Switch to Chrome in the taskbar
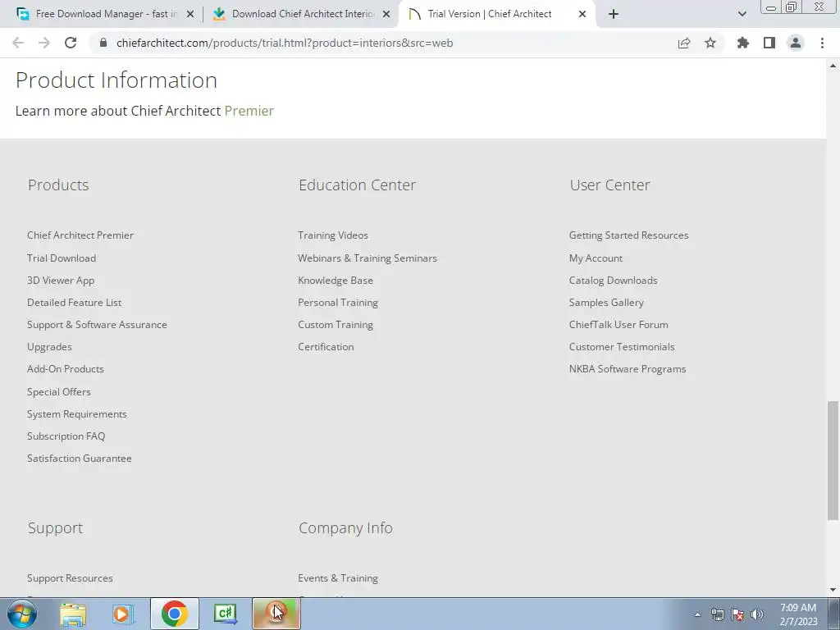 coord(175,614)
